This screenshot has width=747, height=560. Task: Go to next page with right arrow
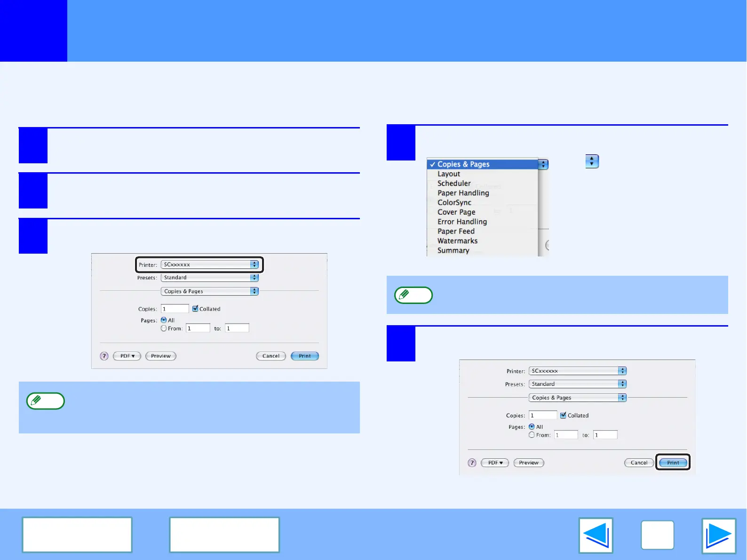[719, 536]
